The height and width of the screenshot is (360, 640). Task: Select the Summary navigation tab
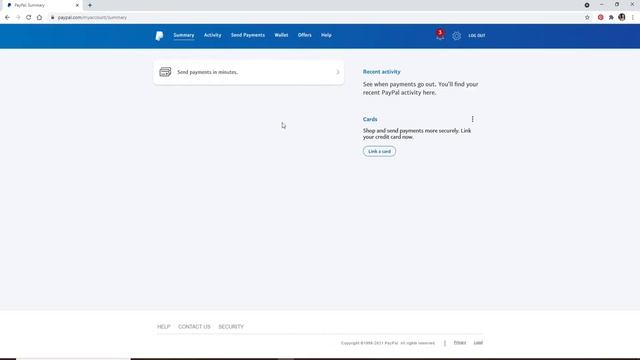pyautogui.click(x=184, y=35)
